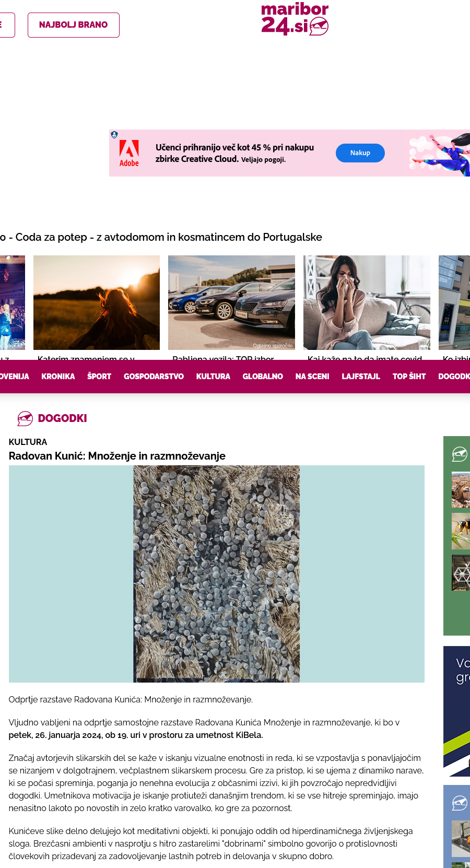Click the KULTURA category label above article

click(x=28, y=442)
